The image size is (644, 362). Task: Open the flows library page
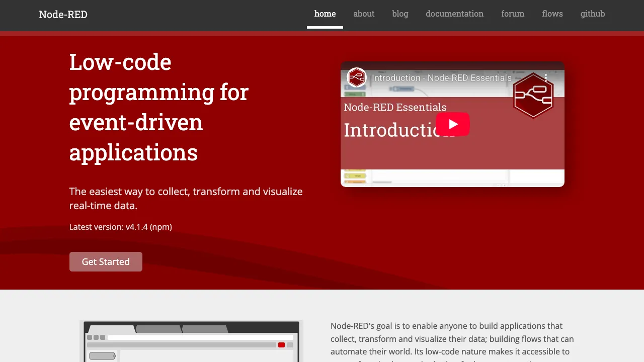pos(552,14)
